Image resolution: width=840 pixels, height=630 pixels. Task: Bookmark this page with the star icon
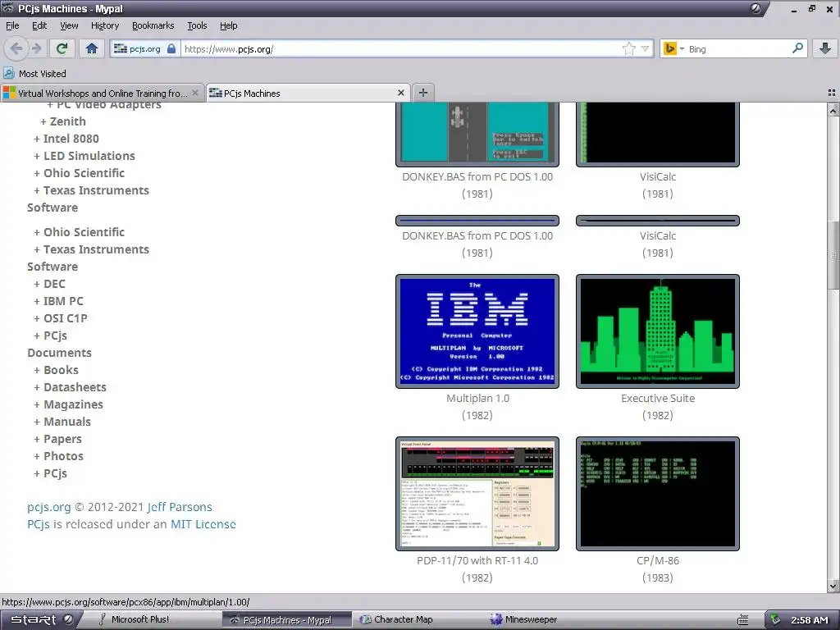coord(629,48)
